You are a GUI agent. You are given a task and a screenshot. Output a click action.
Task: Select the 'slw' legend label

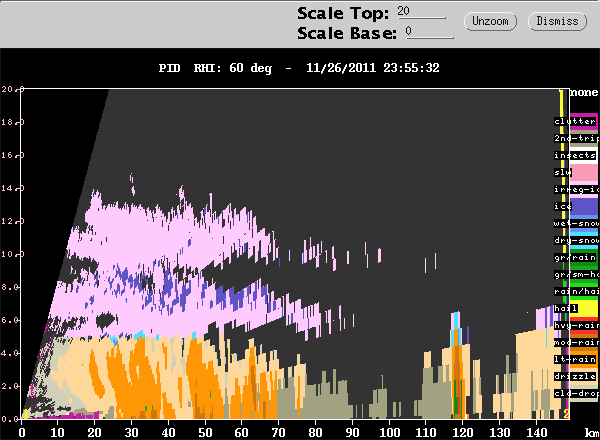tap(563, 172)
